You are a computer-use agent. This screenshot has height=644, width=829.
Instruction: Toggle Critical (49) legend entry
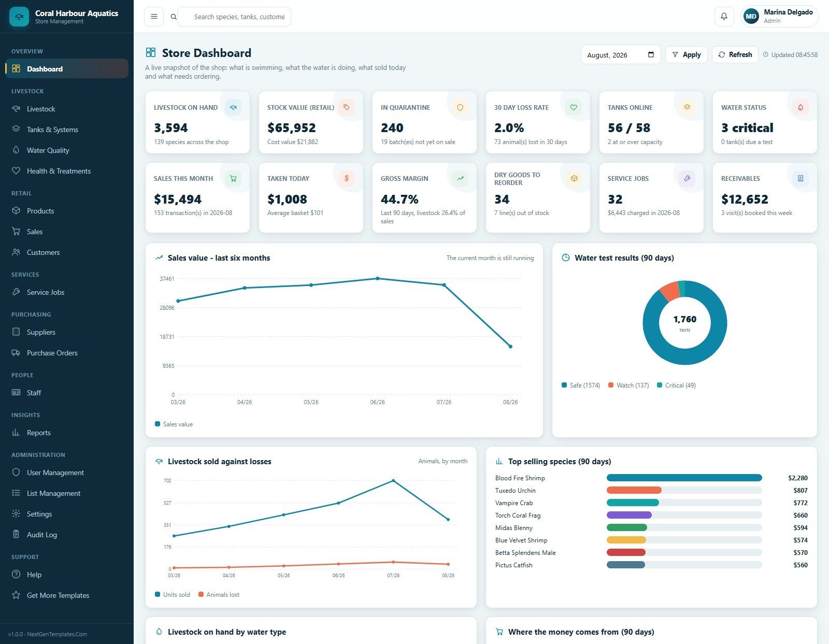676,385
